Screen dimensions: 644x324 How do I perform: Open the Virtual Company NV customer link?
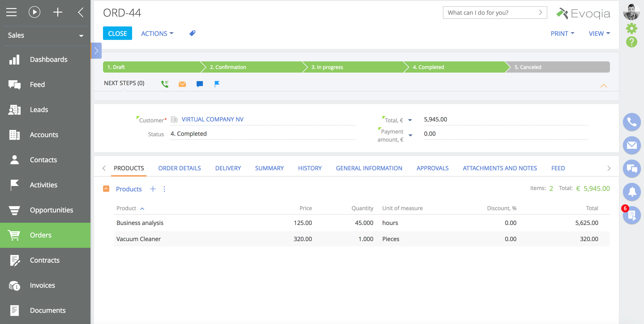click(213, 119)
